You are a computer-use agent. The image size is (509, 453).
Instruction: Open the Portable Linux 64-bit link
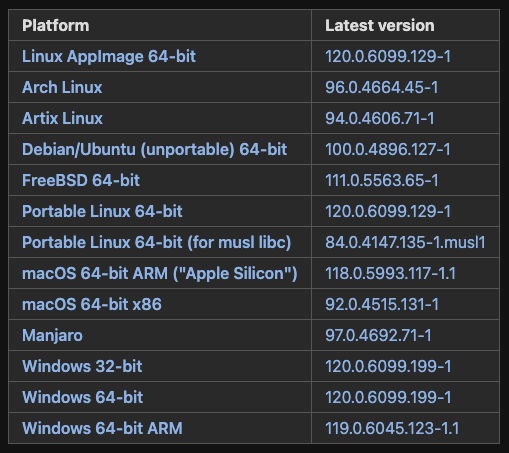click(102, 211)
